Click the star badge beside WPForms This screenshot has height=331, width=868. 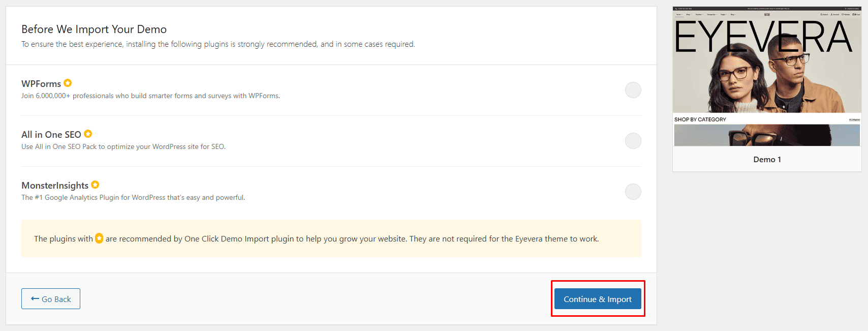coord(68,83)
